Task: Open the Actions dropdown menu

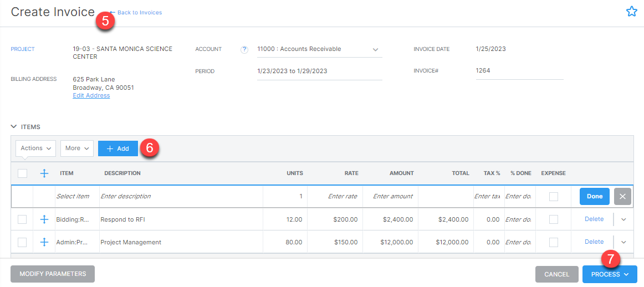Action: 36,148
